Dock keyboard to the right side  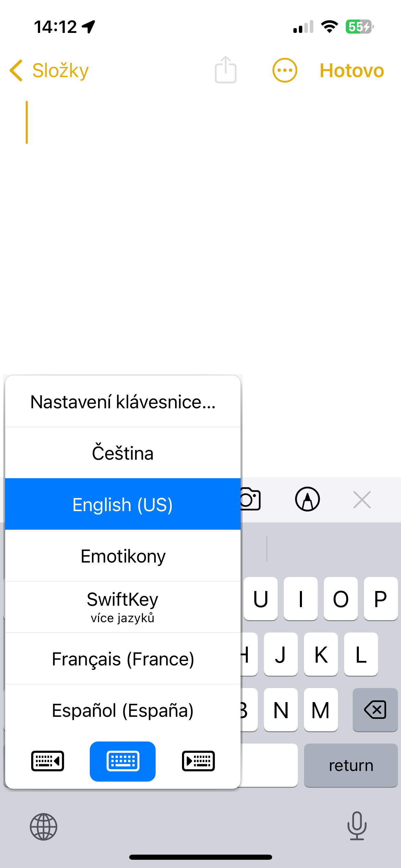pyautogui.click(x=198, y=761)
